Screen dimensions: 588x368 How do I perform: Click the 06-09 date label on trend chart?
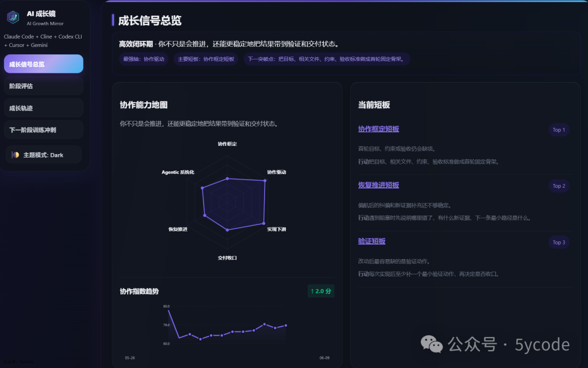point(324,358)
